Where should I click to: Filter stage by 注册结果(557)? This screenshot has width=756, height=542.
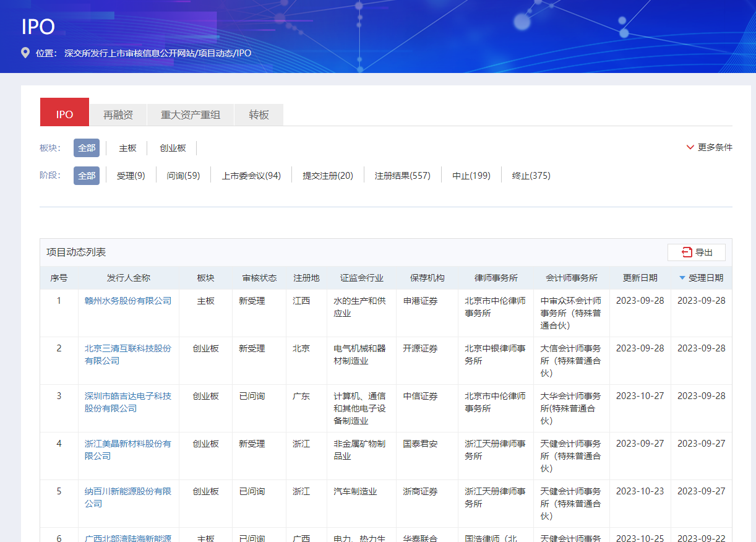(403, 176)
